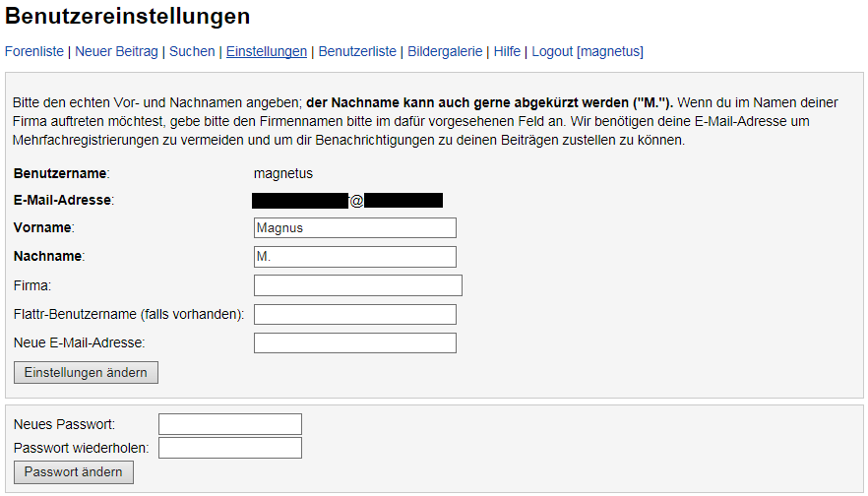
Task: Click into the Nachname field
Action: tap(355, 257)
